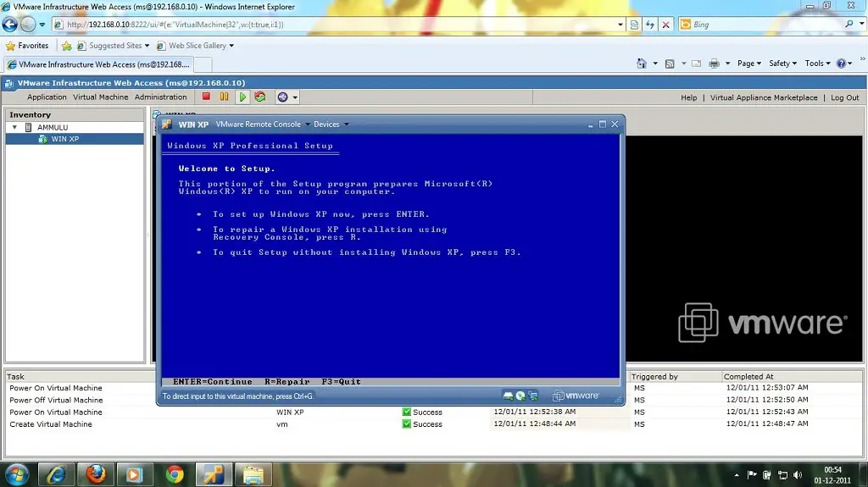Click the search magnifier icon

tap(849, 24)
